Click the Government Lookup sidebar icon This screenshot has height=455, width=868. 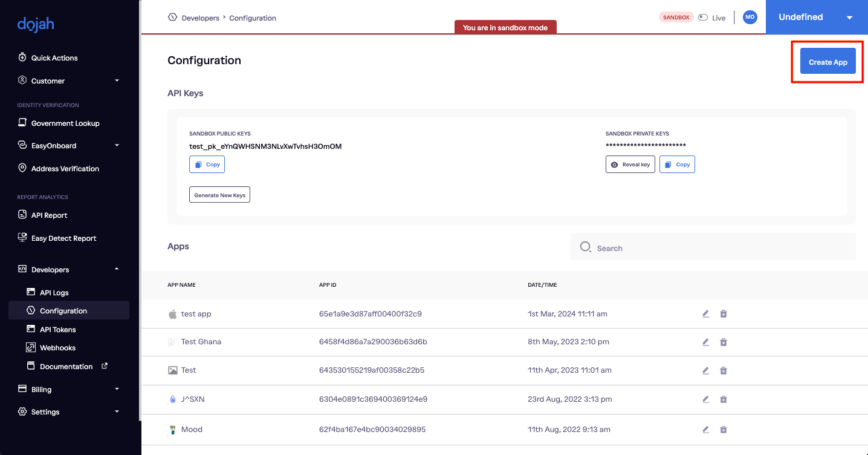click(22, 123)
